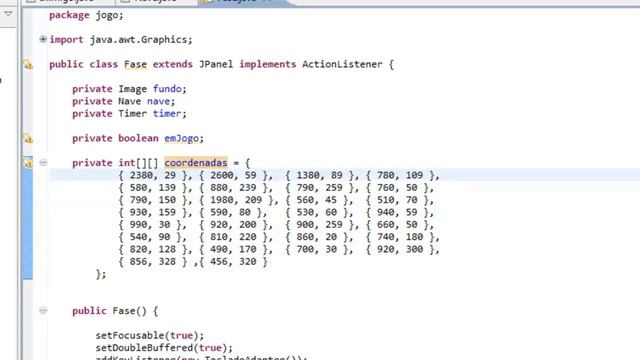This screenshot has width=640, height=360.
Task: Click the array entry '{ 2380, 29 }'
Action: 153,176
